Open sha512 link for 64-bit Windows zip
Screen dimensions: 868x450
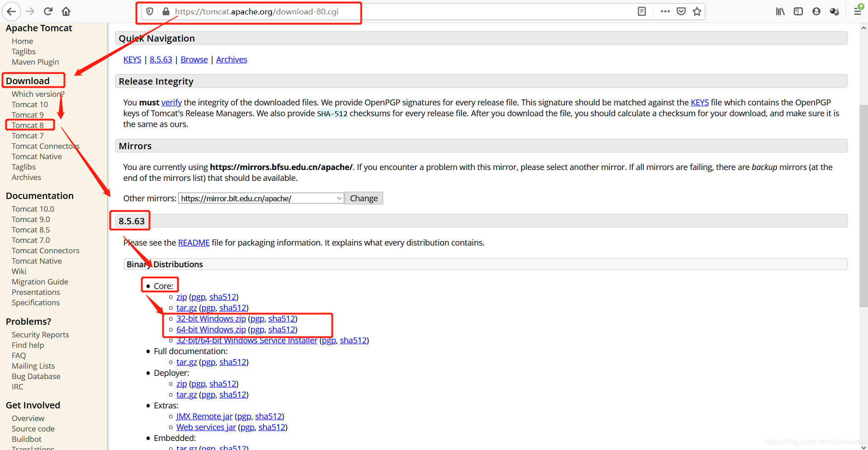282,330
